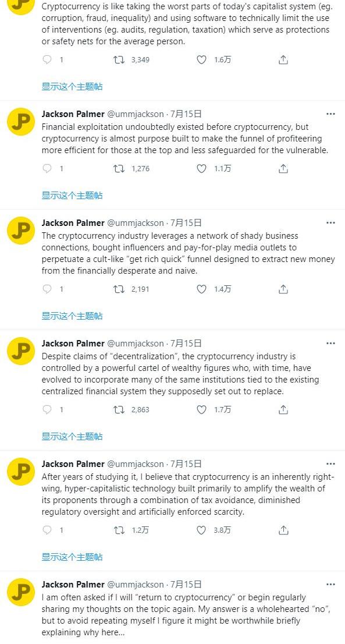The height and width of the screenshot is (644, 345).
Task: Show thread under the 1.6万 likes tweet
Action: (x=72, y=87)
